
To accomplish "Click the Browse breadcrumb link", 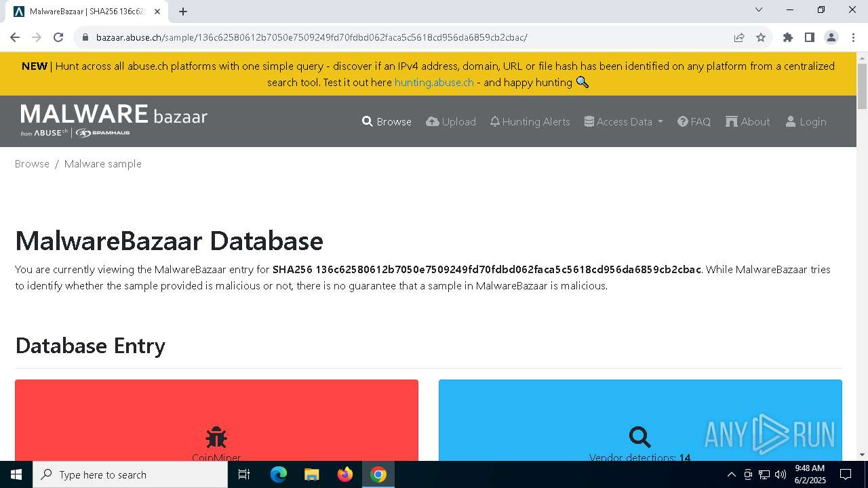I will pyautogui.click(x=32, y=163).
